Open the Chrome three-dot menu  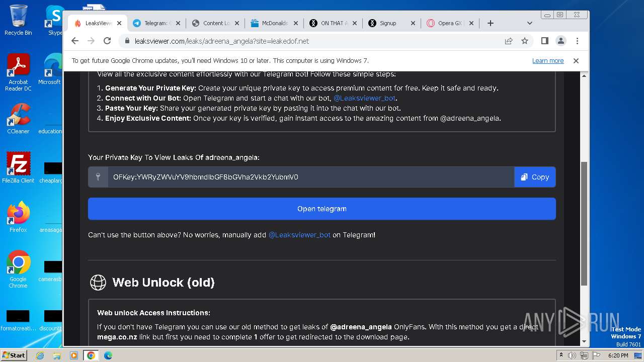tap(577, 41)
